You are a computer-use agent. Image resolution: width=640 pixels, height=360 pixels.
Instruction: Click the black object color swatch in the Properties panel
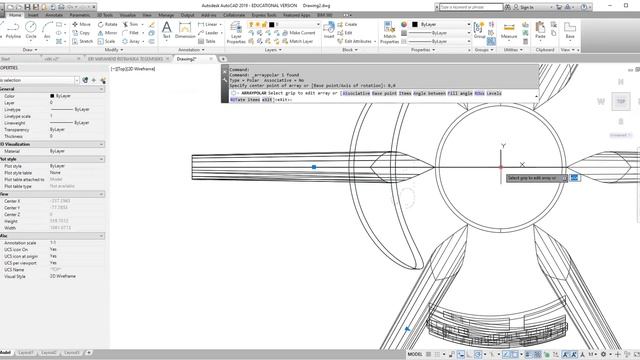[415, 24]
